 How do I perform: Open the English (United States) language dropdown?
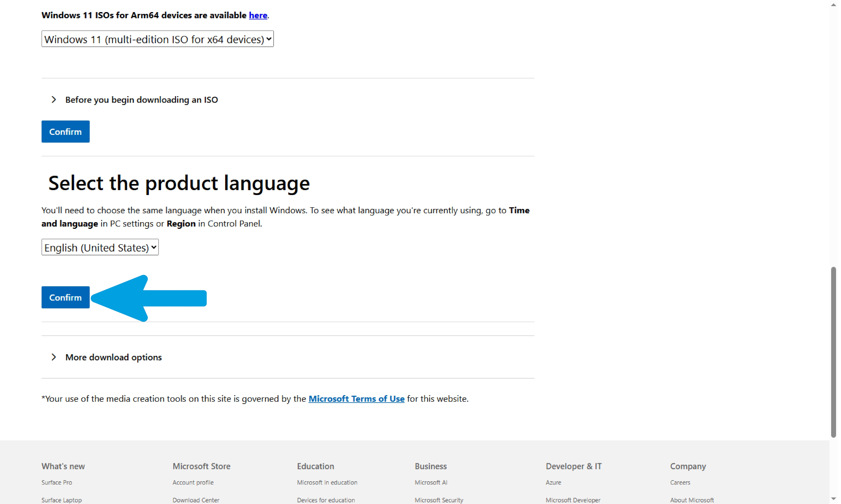[x=100, y=247]
